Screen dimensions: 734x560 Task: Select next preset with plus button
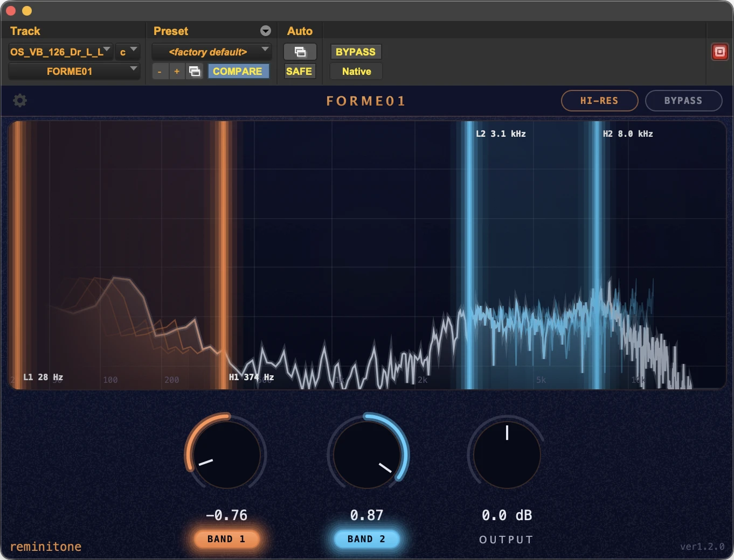[177, 71]
